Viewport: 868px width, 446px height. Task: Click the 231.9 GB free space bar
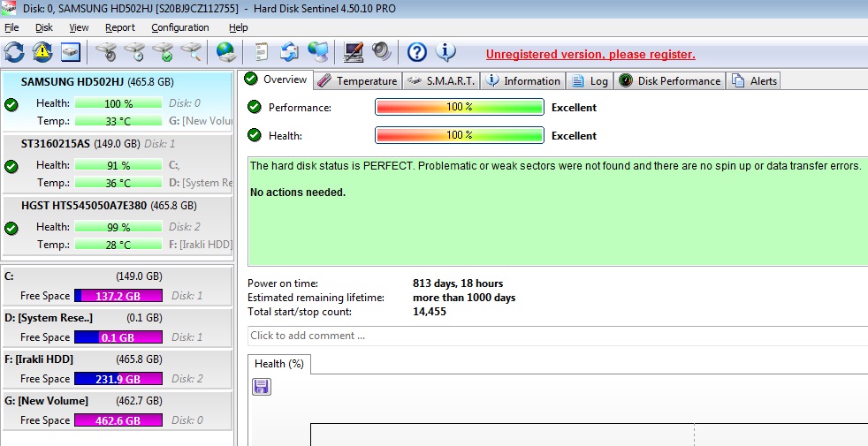tap(118, 379)
